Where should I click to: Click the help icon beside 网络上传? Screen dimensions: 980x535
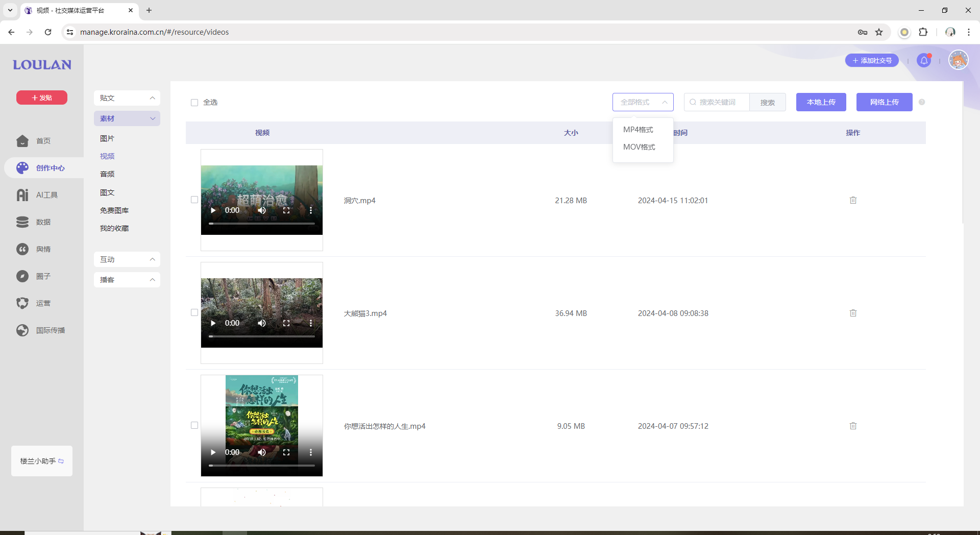[x=922, y=102]
